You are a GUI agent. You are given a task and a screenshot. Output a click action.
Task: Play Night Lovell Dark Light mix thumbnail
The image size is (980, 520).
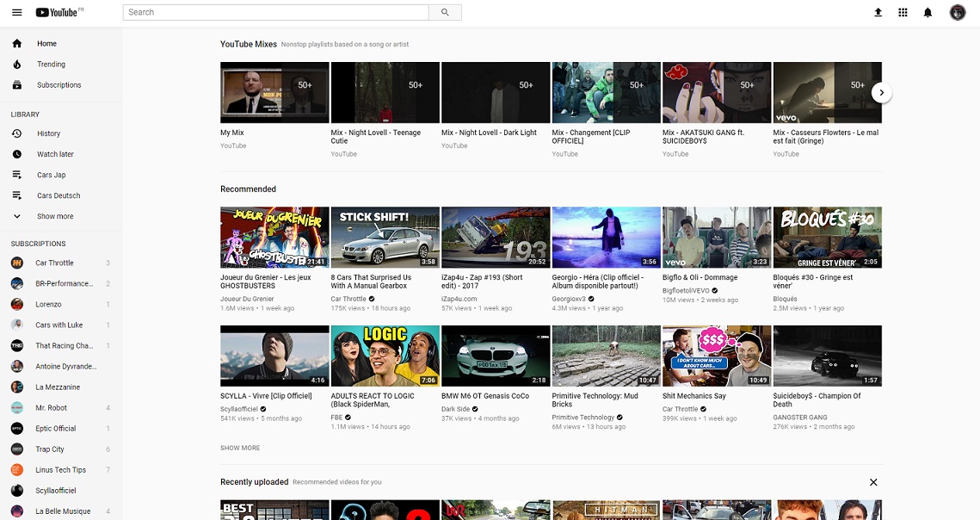(x=496, y=92)
